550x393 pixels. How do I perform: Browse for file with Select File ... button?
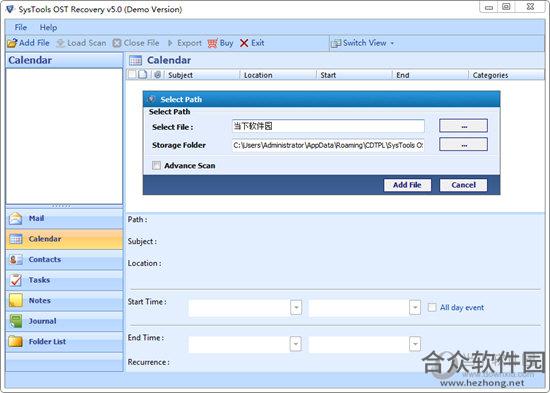point(463,126)
